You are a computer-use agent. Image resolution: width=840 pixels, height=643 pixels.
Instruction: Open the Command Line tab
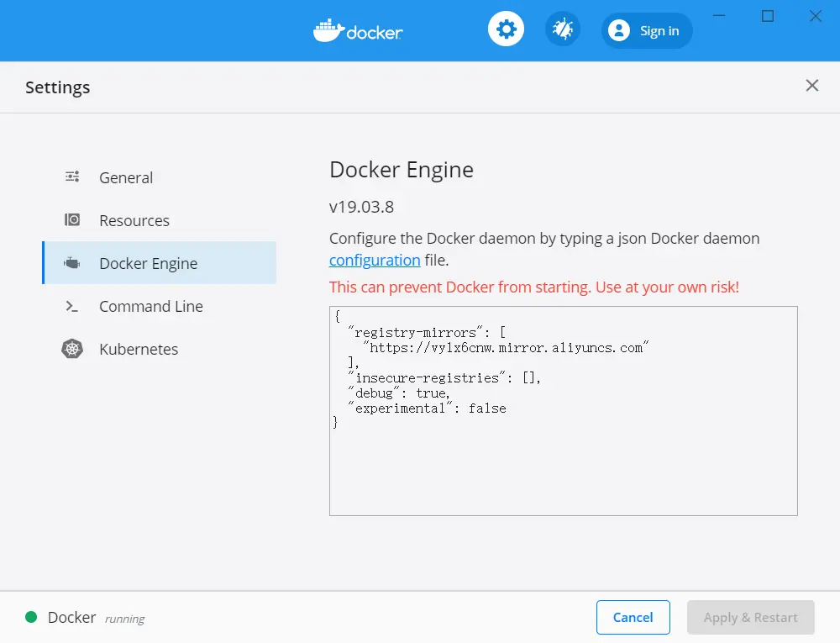point(160,306)
